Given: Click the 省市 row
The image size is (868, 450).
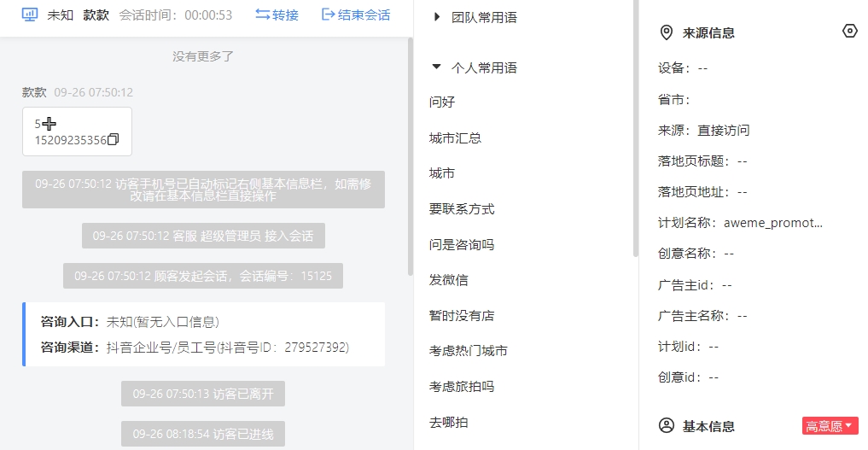Looking at the screenshot, I should [673, 100].
